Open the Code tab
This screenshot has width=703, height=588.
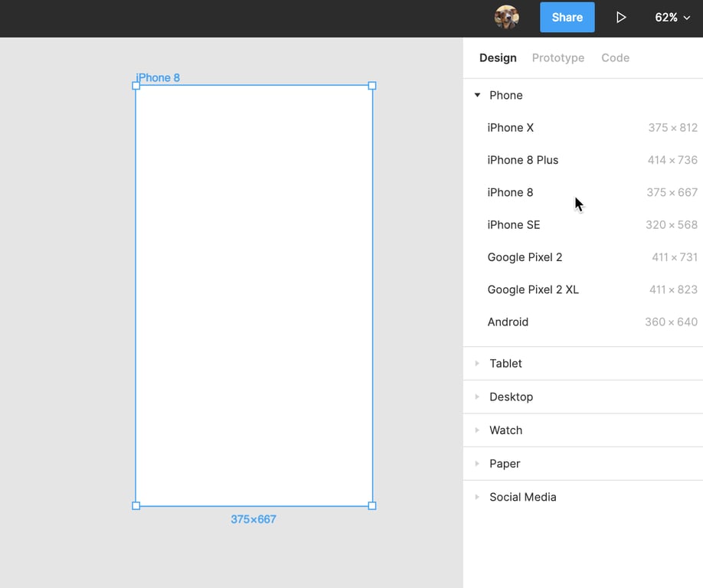pos(615,57)
